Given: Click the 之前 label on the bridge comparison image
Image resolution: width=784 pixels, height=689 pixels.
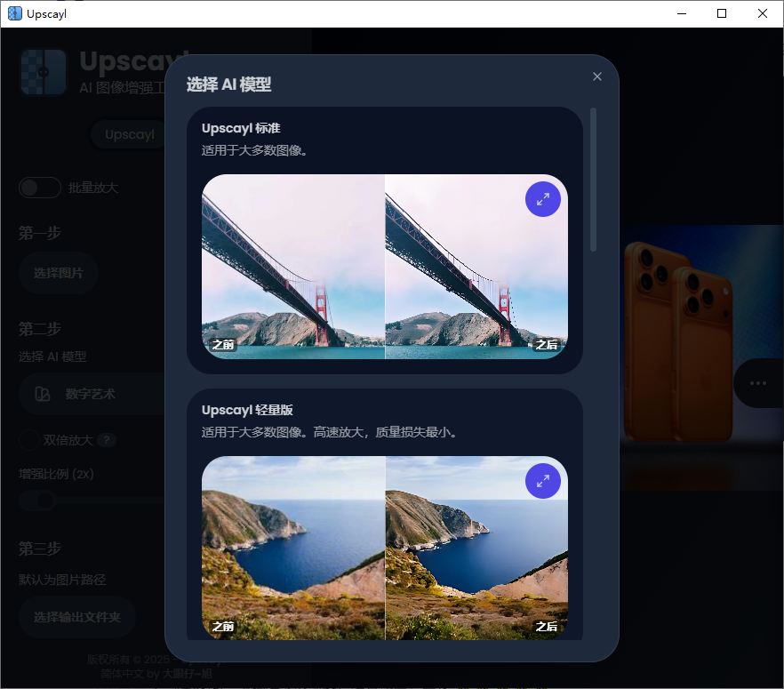Looking at the screenshot, I should tap(221, 346).
